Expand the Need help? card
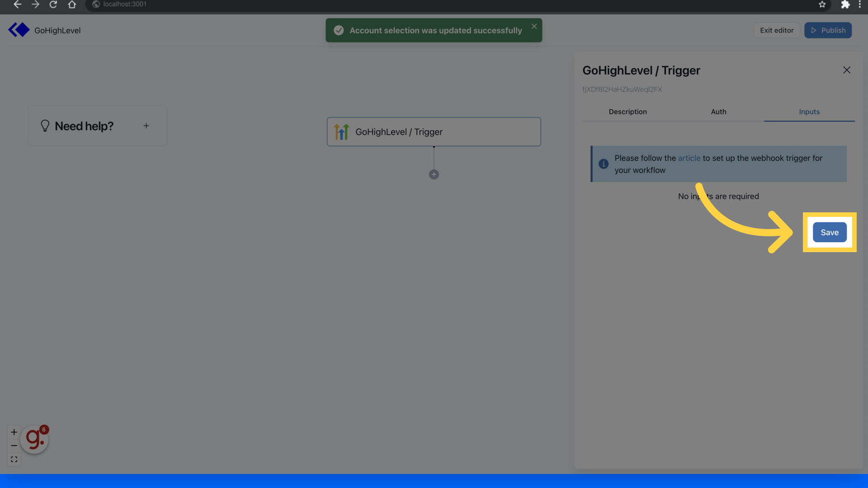868x488 pixels. tap(146, 126)
